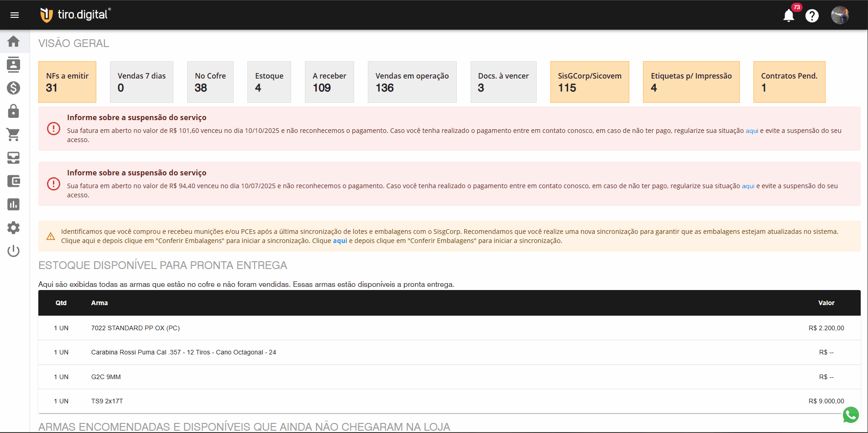Click the logout power icon

click(14, 251)
